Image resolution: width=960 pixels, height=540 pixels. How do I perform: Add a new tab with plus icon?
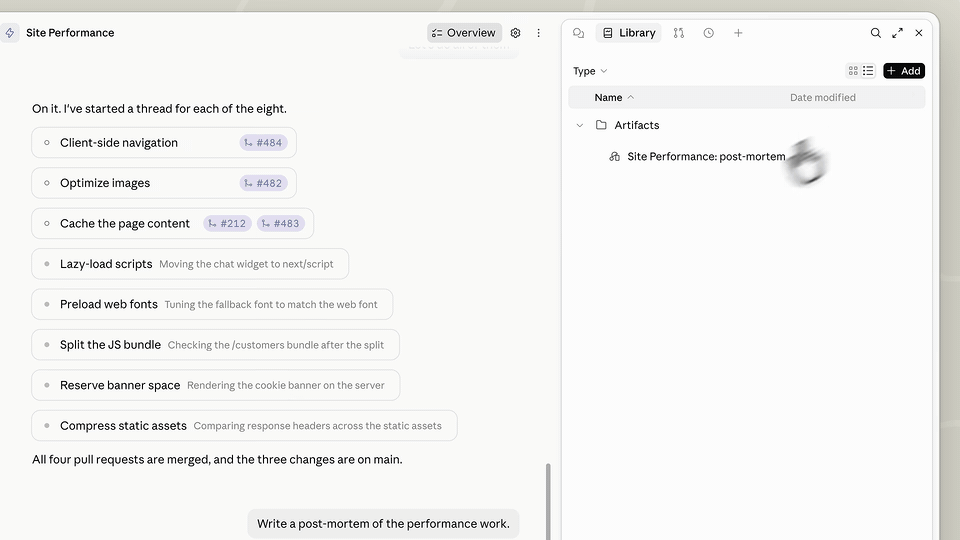pyautogui.click(x=738, y=33)
